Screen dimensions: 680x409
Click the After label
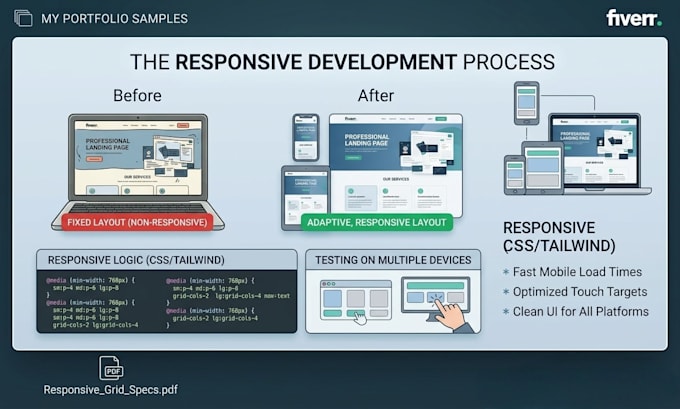376,95
